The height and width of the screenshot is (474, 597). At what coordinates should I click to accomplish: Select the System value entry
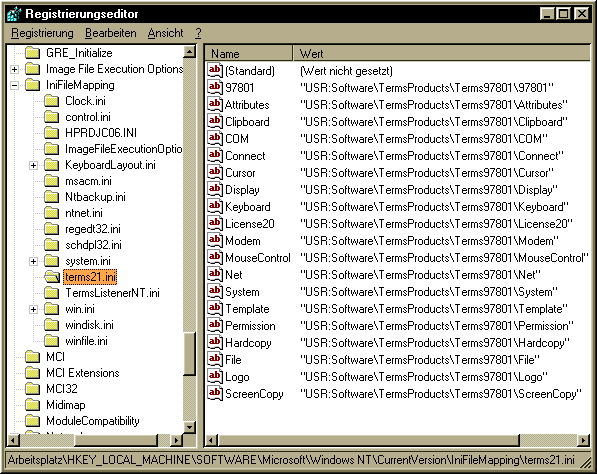click(x=242, y=292)
